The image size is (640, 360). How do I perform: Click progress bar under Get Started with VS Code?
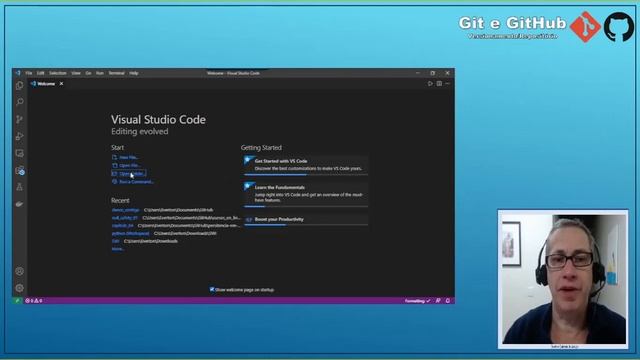[306, 175]
